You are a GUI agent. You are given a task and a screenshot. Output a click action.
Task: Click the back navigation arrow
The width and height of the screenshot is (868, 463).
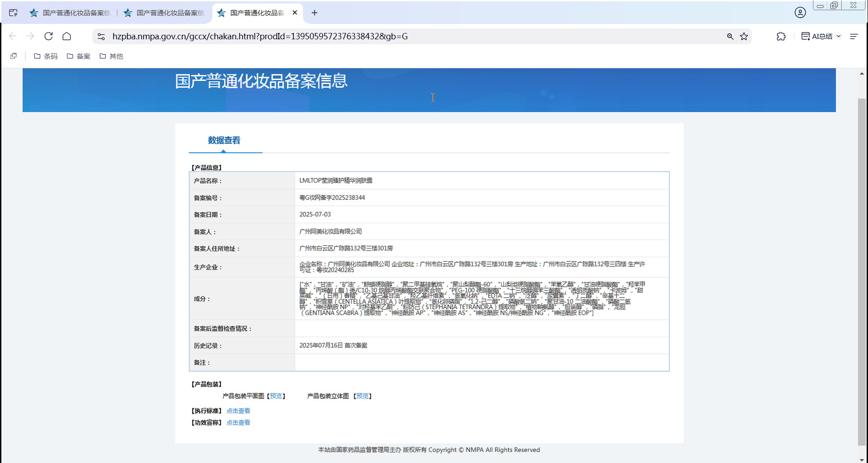[13, 36]
